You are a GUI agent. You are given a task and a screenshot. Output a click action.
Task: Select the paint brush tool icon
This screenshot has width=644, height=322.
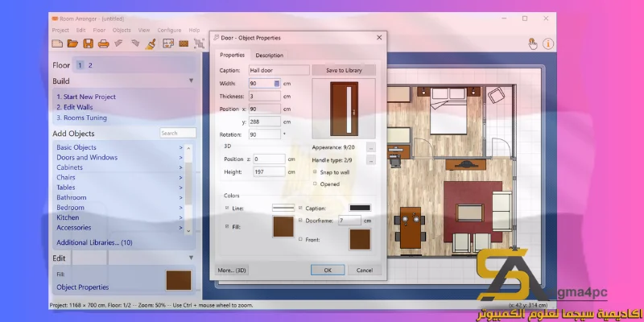click(151, 43)
